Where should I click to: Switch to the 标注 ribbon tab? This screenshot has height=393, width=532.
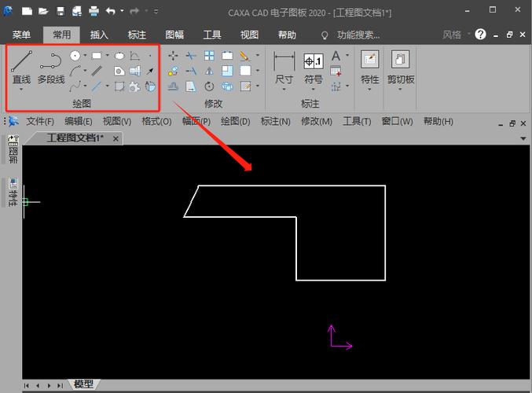pyautogui.click(x=137, y=35)
